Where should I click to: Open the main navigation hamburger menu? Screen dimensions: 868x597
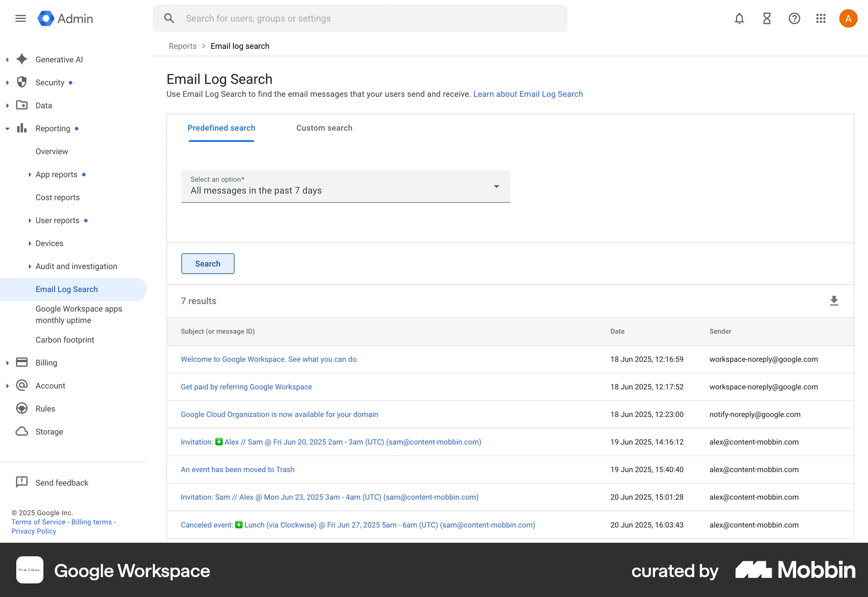[20, 18]
